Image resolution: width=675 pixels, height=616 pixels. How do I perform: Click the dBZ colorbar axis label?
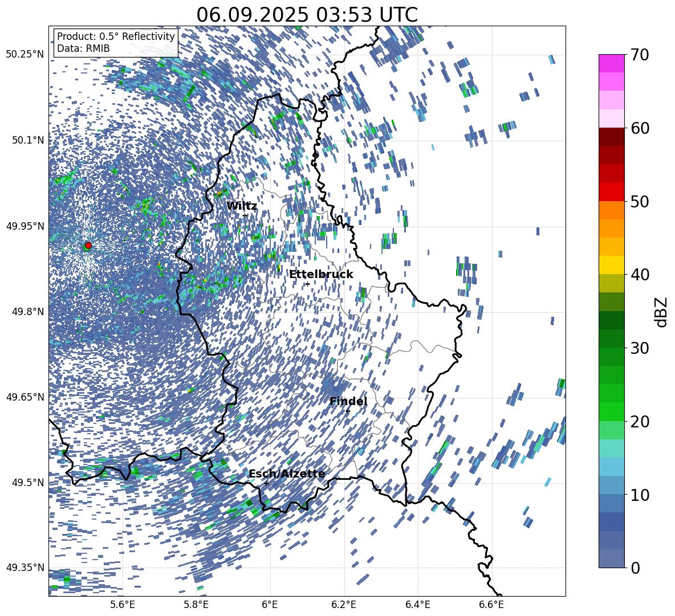[x=662, y=312]
